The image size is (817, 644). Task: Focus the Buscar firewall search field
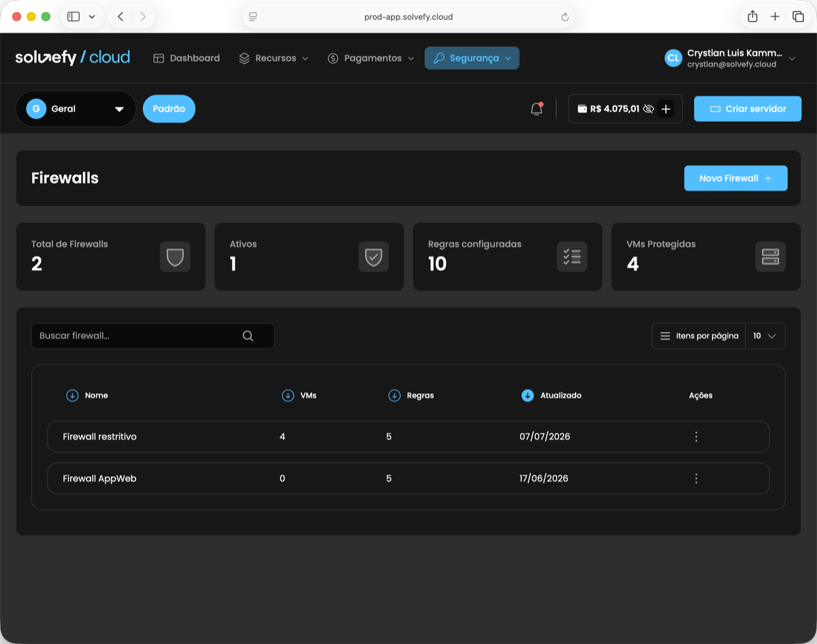point(153,336)
